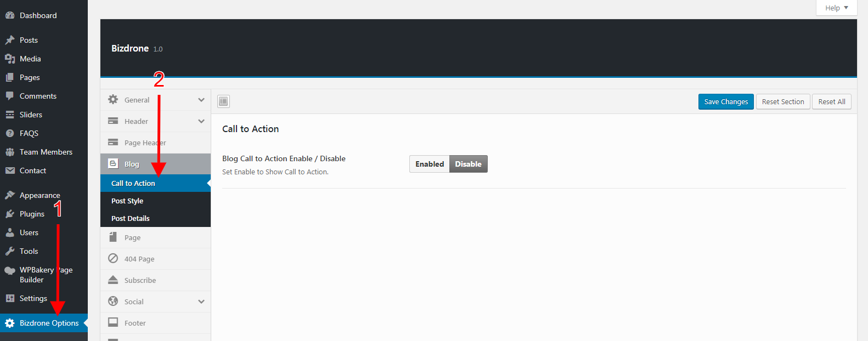
Task: Open Tools in the admin menu
Action: pyautogui.click(x=44, y=251)
